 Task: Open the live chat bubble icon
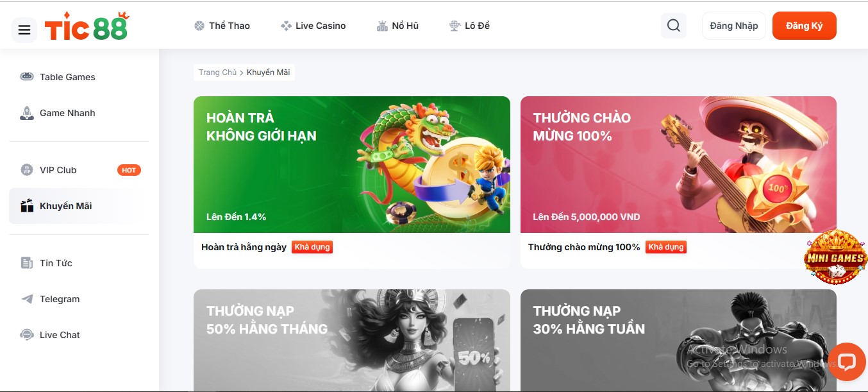point(847,362)
